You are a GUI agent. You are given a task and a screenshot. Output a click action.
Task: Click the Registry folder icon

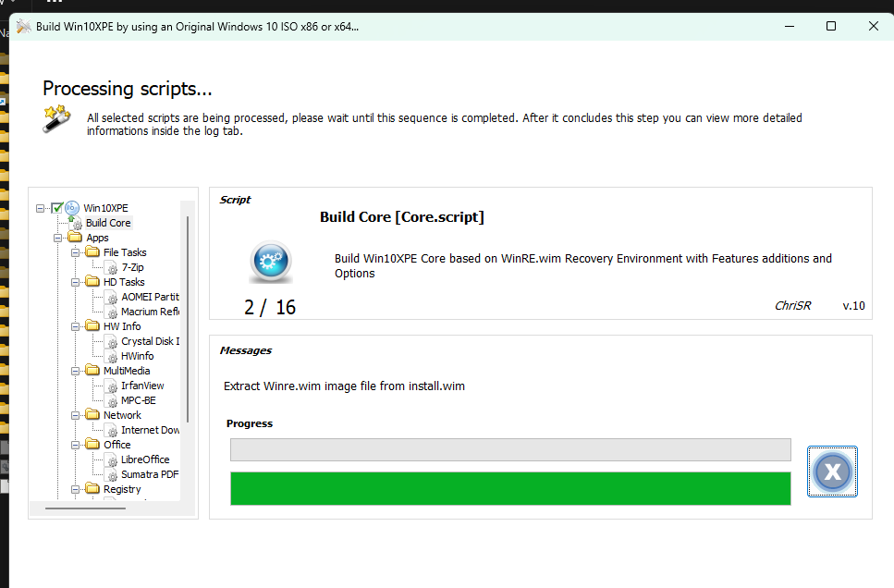92,489
